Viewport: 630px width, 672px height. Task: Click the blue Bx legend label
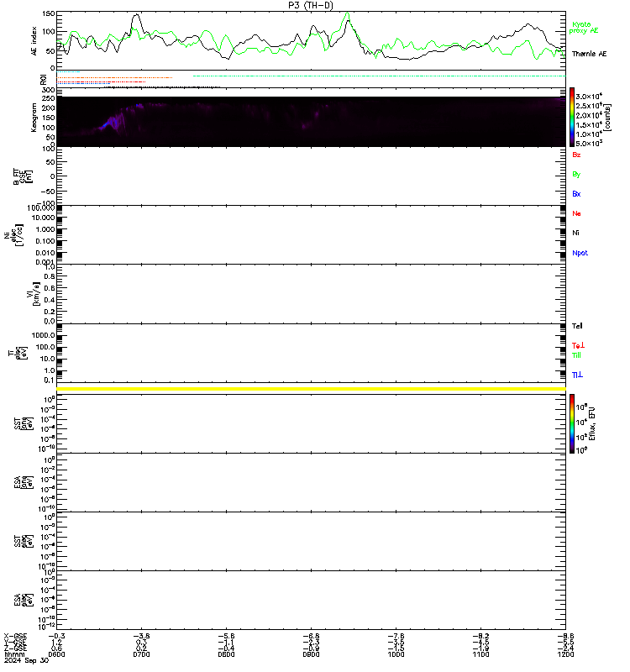[576, 194]
